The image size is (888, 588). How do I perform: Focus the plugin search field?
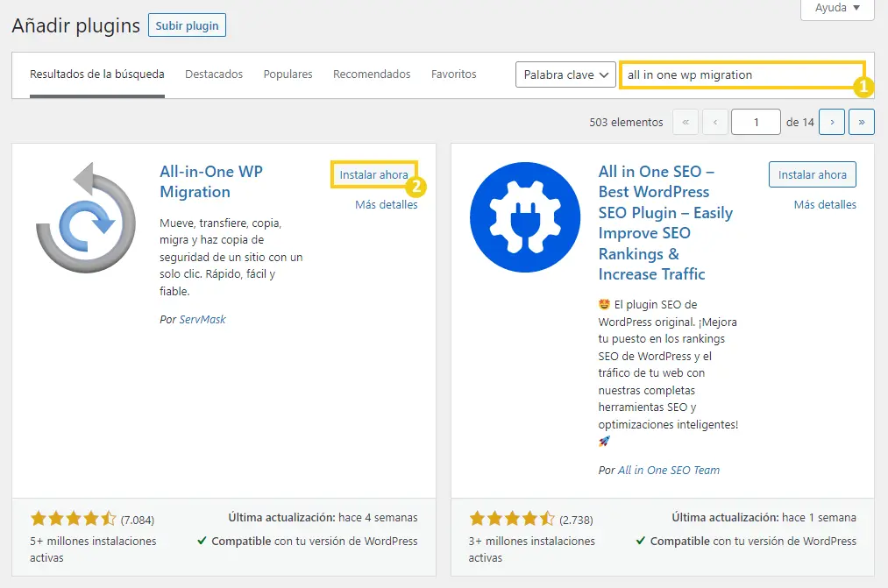pos(742,74)
